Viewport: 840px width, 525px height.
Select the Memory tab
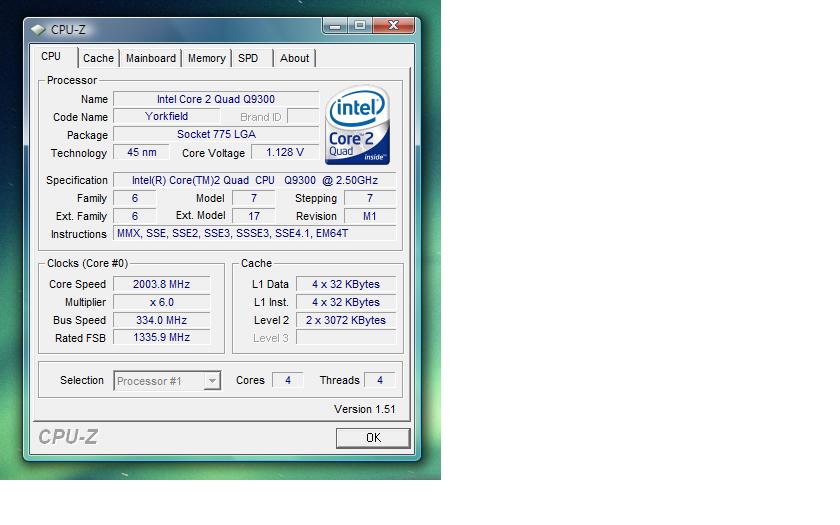[207, 58]
